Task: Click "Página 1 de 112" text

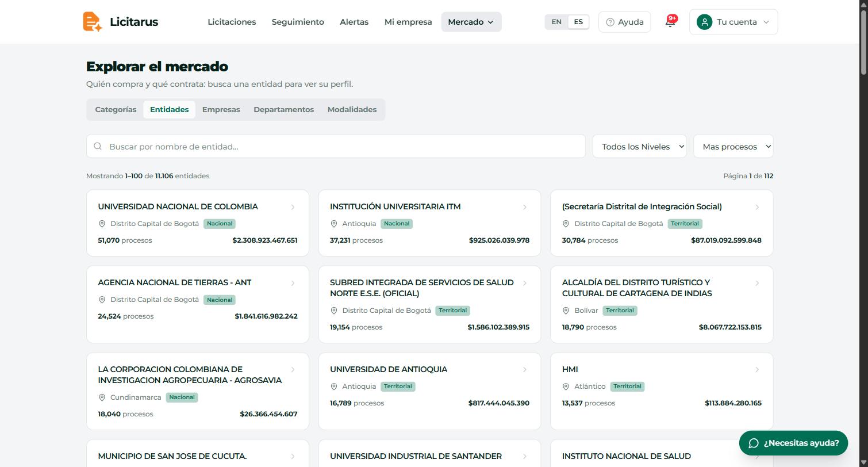Action: [748, 176]
